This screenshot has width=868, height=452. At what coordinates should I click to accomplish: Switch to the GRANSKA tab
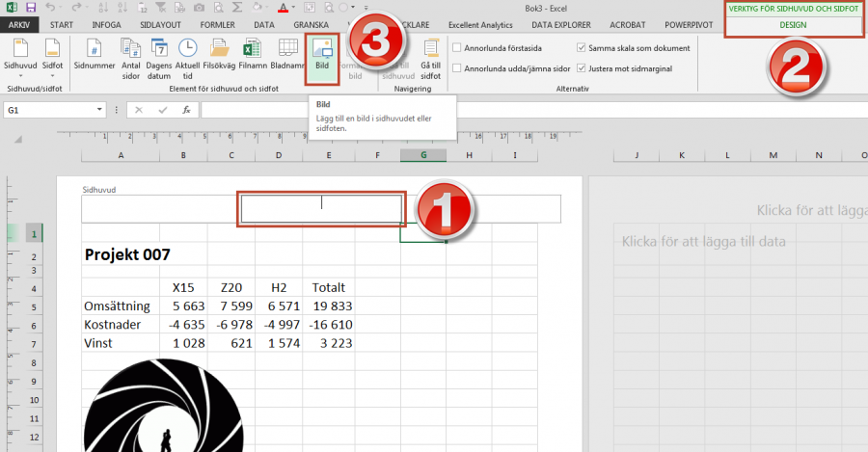point(312,25)
